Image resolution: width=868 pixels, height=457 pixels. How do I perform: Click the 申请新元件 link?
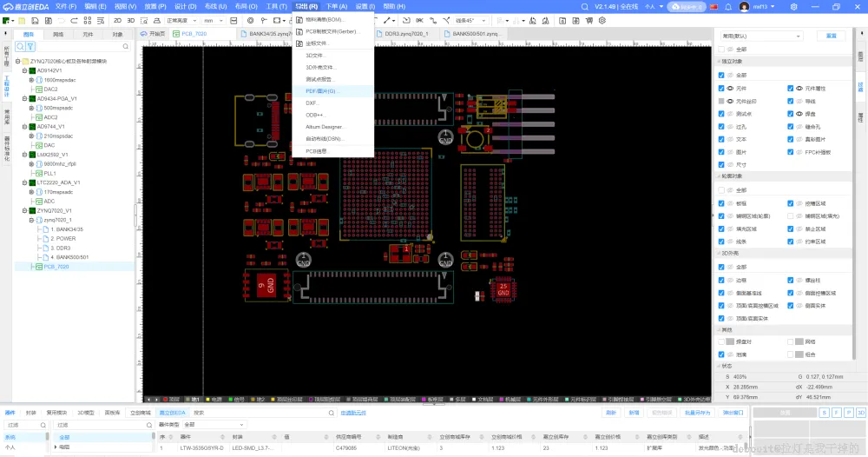[353, 413]
